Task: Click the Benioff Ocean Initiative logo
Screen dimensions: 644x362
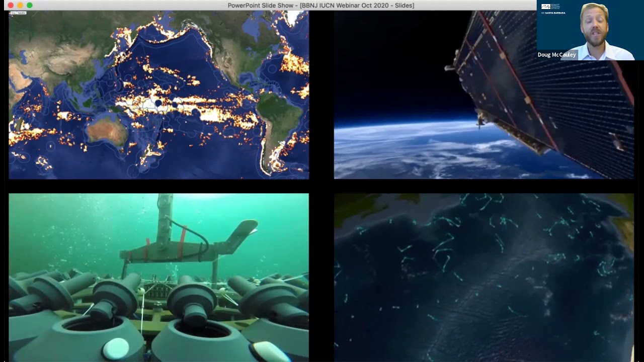Action: (550, 7)
